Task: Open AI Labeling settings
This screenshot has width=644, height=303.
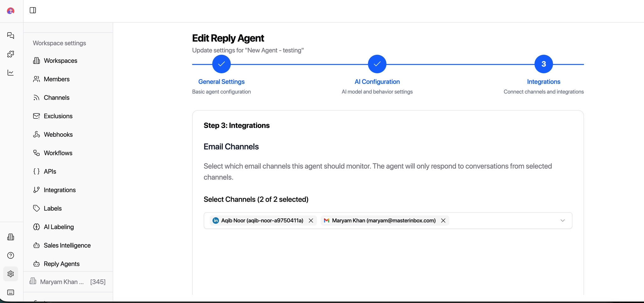Action: (x=58, y=227)
